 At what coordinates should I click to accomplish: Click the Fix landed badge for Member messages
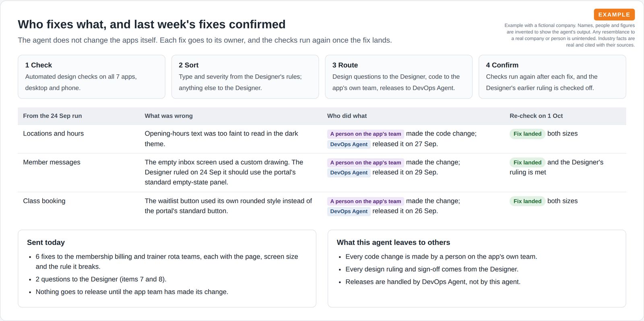point(527,163)
